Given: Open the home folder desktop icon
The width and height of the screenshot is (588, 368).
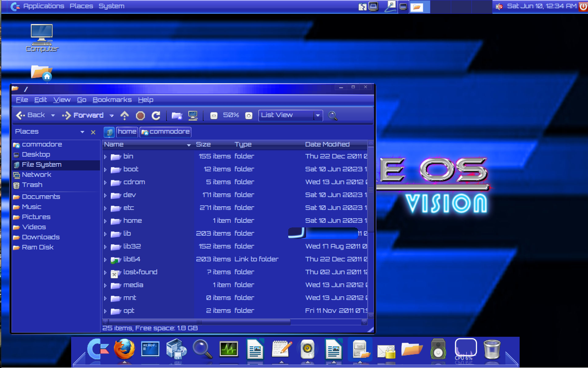Looking at the screenshot, I should coord(41,73).
